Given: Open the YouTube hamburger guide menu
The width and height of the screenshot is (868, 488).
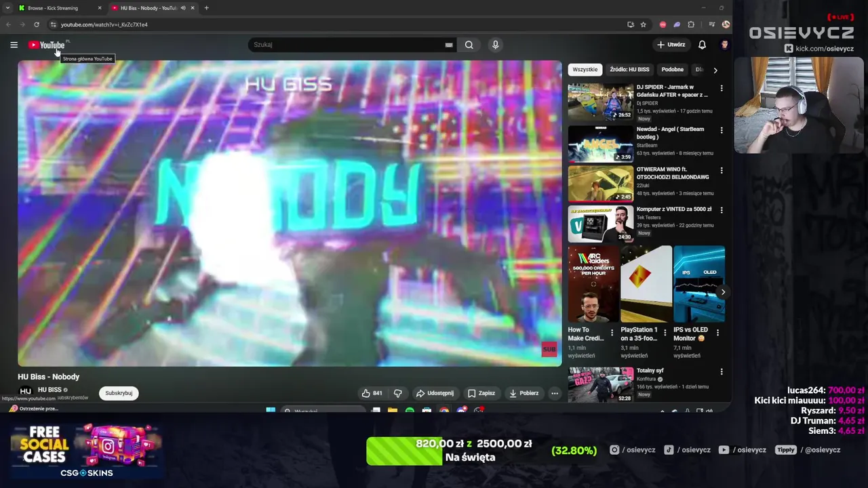Looking at the screenshot, I should tap(14, 45).
